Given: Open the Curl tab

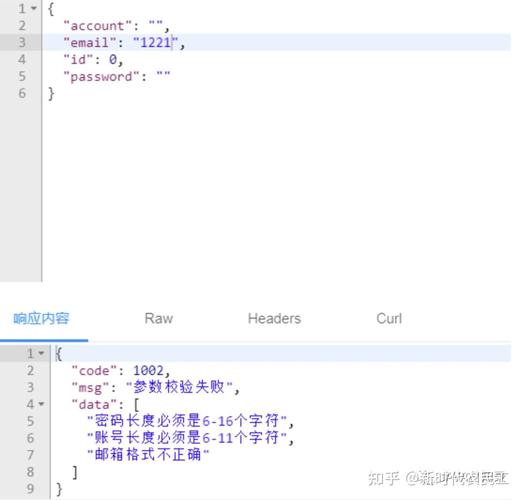Looking at the screenshot, I should 389,319.
